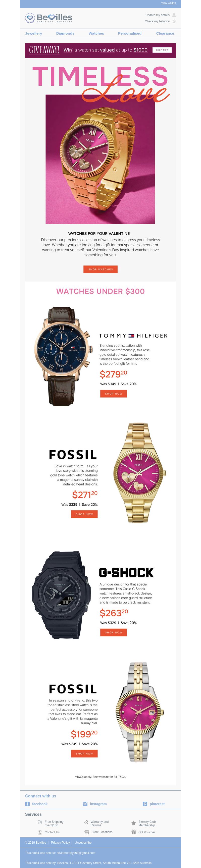The height and width of the screenshot is (868, 201).
Task: Open the Pinterest icon in footer
Action: point(145,804)
